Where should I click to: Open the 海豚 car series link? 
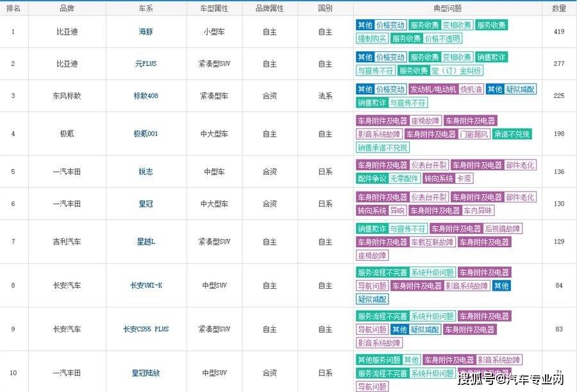[146, 31]
